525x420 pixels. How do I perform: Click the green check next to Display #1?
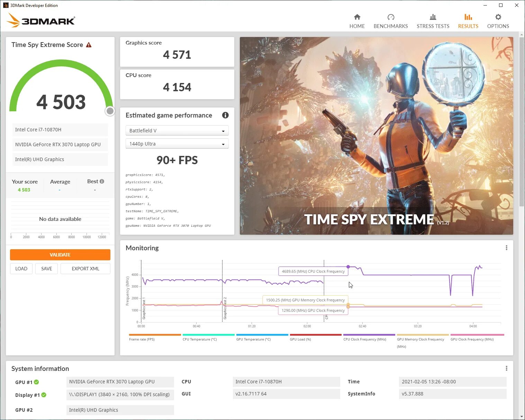tap(44, 395)
